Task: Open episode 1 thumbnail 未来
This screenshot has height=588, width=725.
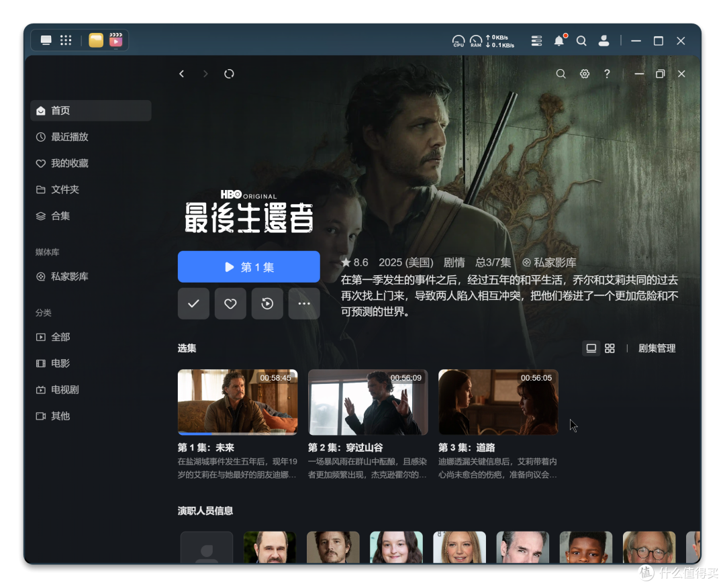Action: coord(238,401)
